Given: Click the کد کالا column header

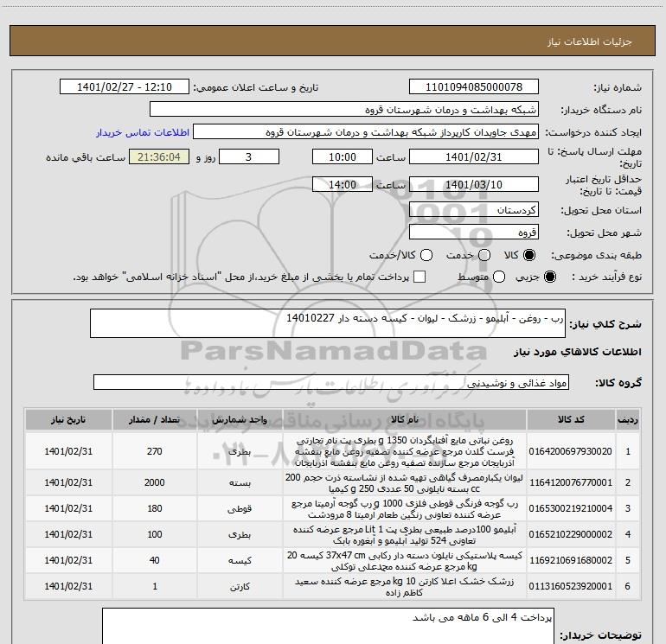Looking at the screenshot, I should pos(571,420).
